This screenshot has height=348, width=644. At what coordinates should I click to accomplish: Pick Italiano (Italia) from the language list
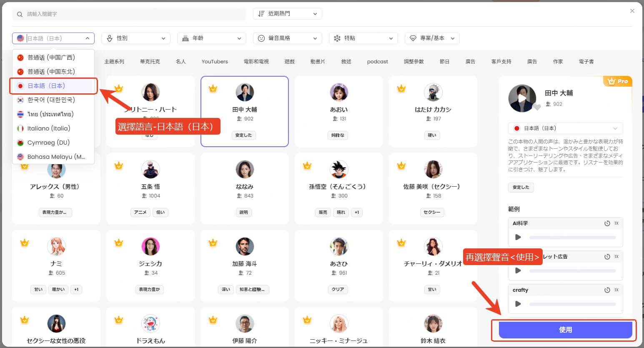[53, 128]
